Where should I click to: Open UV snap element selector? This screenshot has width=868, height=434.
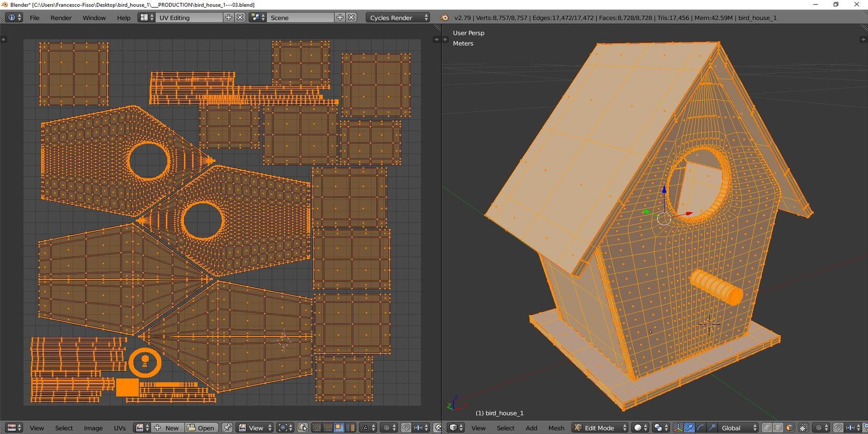[x=421, y=428]
